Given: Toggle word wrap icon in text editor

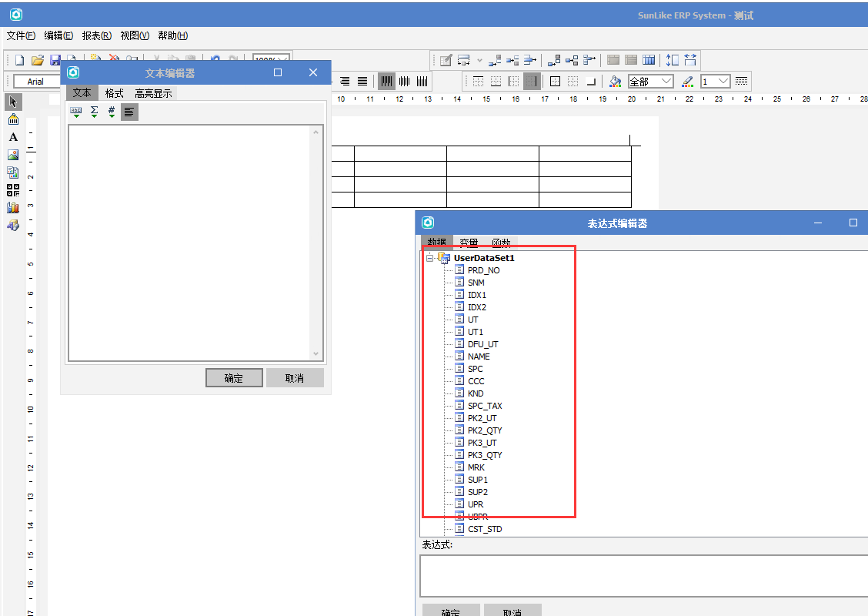Looking at the screenshot, I should 129,112.
